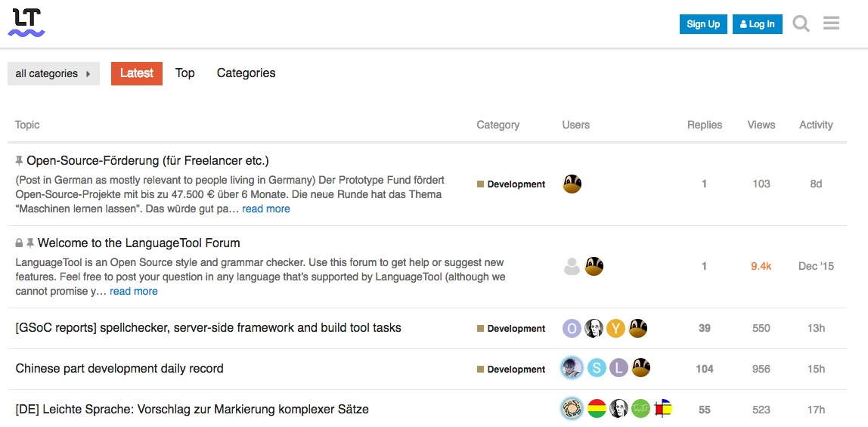Click the pin icon on Open-Source-Förderung topic
The width and height of the screenshot is (868, 427).
20,161
